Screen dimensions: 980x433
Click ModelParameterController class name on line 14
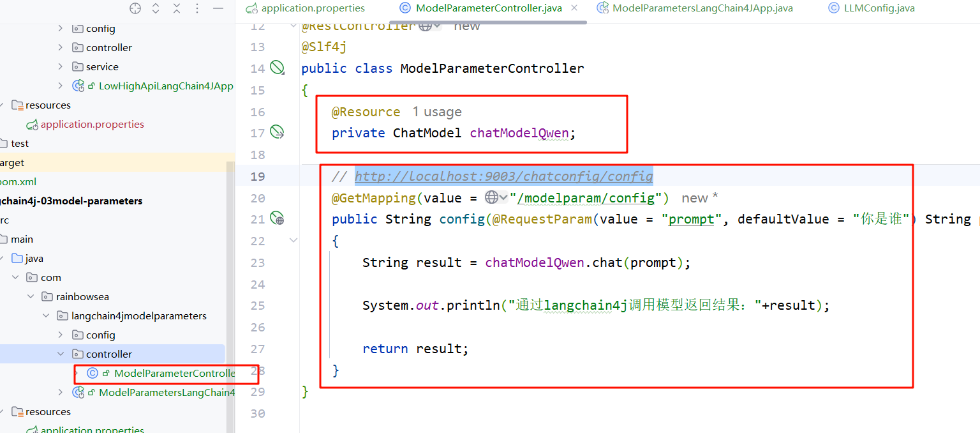[492, 68]
